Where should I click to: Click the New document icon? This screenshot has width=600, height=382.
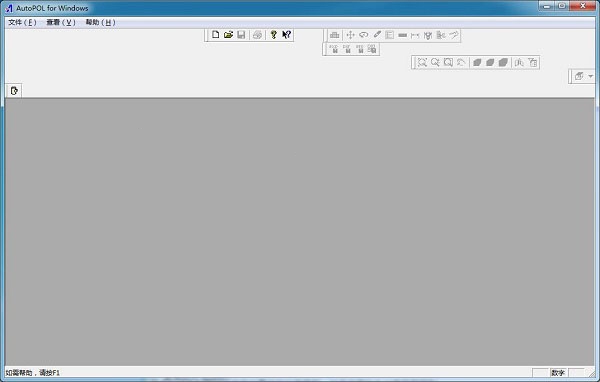215,35
